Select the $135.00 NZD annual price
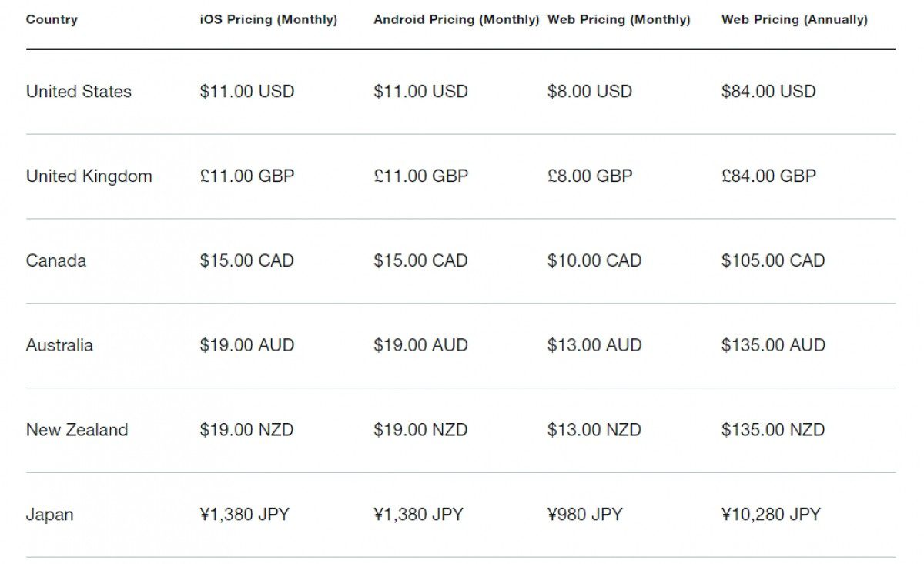 coord(772,430)
